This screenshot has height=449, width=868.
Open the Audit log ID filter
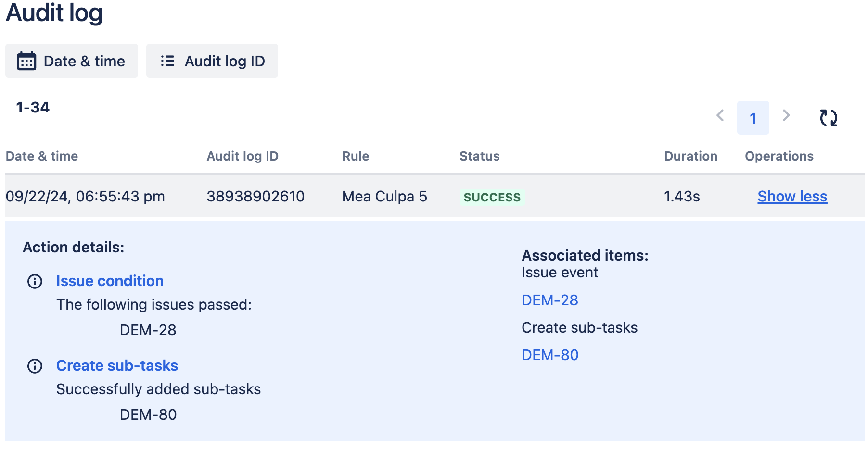(x=212, y=61)
